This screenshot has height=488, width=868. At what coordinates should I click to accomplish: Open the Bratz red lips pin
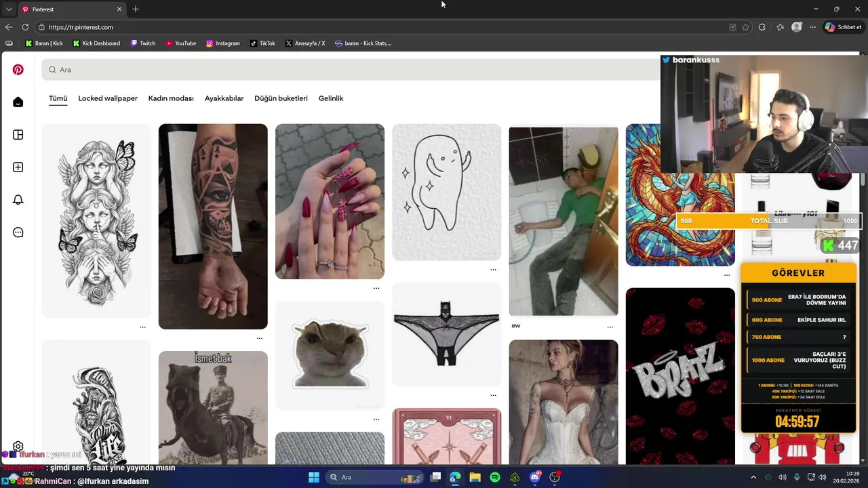coord(680,376)
